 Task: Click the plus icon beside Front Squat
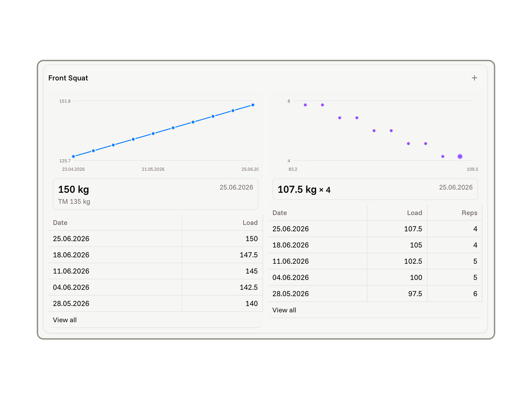click(x=474, y=78)
